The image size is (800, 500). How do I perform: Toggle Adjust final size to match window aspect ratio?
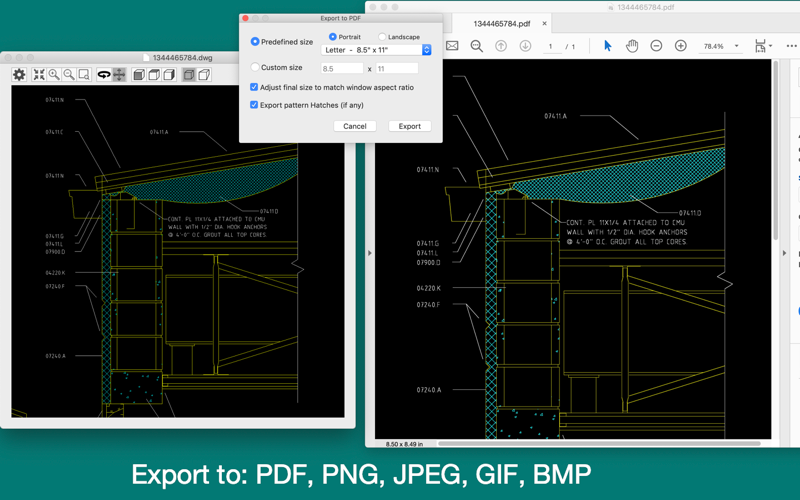(254, 87)
